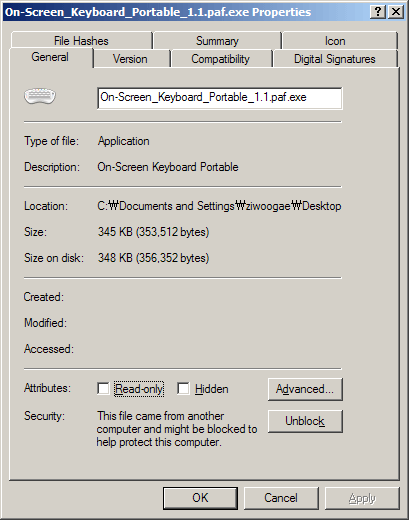Click the 'Created:' label
Screen dimensions: 409x520
(43, 297)
